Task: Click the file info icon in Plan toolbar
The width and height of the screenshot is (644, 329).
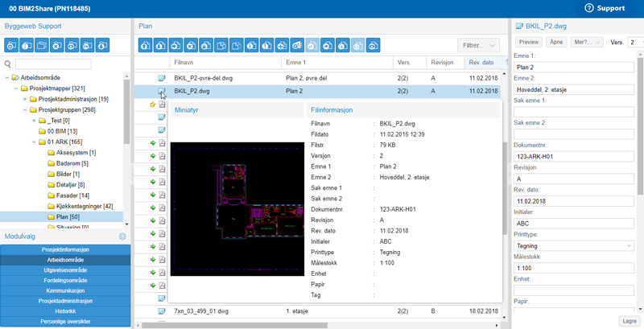Action: [x=252, y=45]
